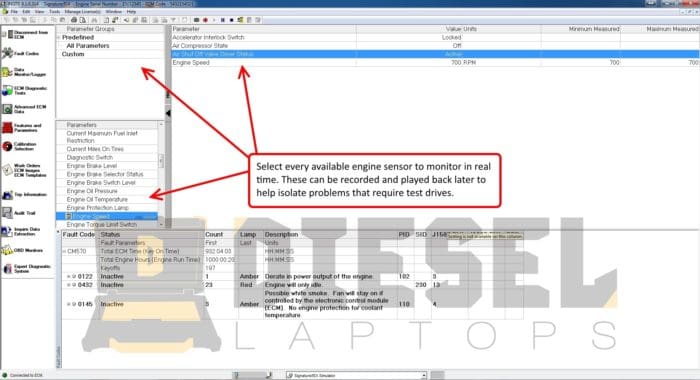Go to Features and Parameters
Viewport: 700px width, 380px height.
pyautogui.click(x=26, y=128)
